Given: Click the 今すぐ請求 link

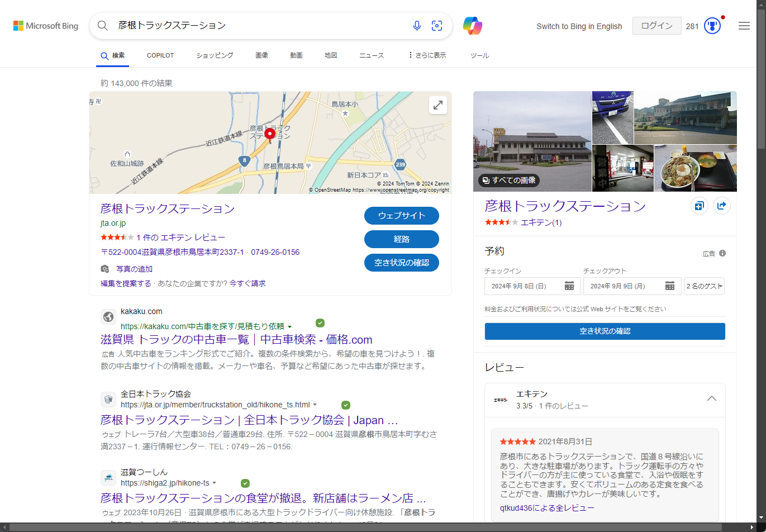Looking at the screenshot, I should point(248,283).
